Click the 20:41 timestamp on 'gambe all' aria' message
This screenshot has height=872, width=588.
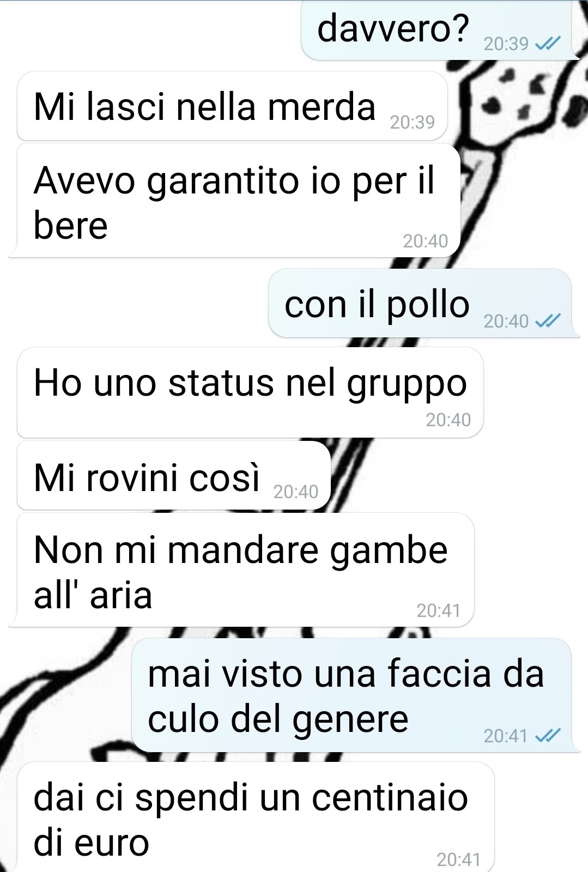439,610
